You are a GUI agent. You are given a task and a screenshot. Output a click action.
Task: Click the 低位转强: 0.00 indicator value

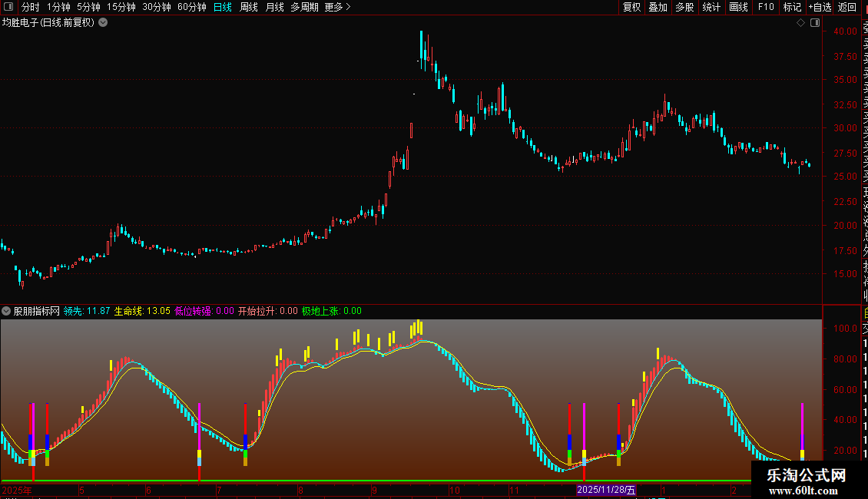[204, 311]
